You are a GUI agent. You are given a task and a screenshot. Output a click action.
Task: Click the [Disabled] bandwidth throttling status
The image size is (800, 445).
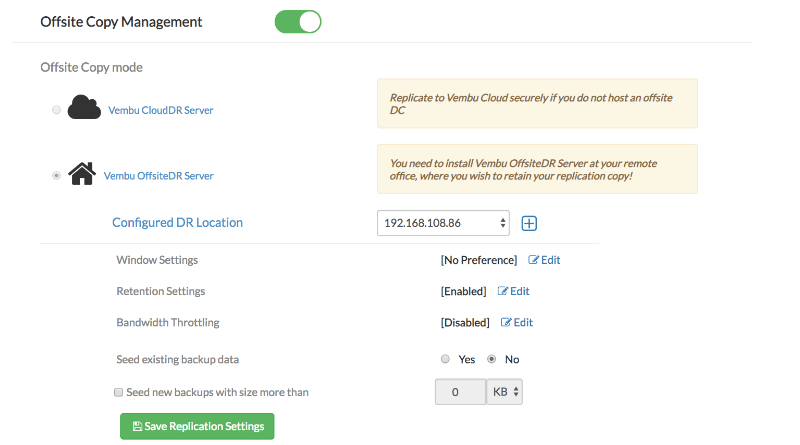(465, 323)
